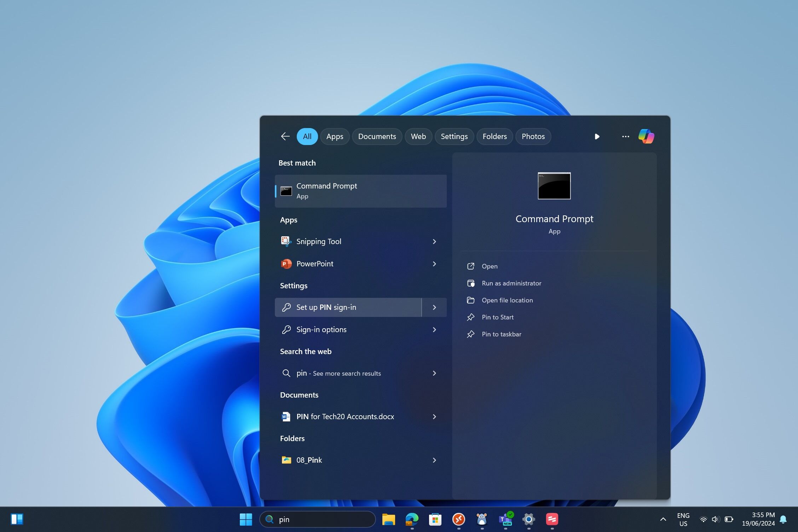Click the Copilot icon in search panel
This screenshot has width=798, height=532.
tap(646, 137)
